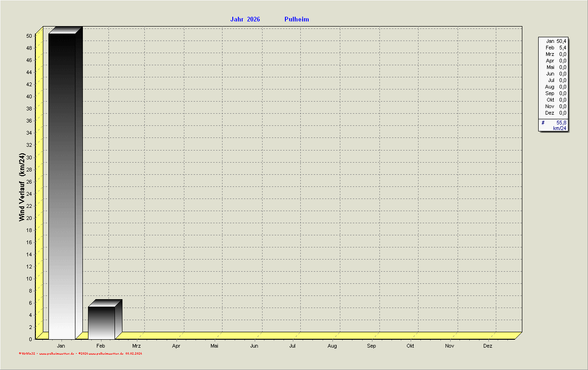Viewport: 588px width, 370px height.
Task: Click the 'km/24' unit in legend
Action: pos(560,128)
